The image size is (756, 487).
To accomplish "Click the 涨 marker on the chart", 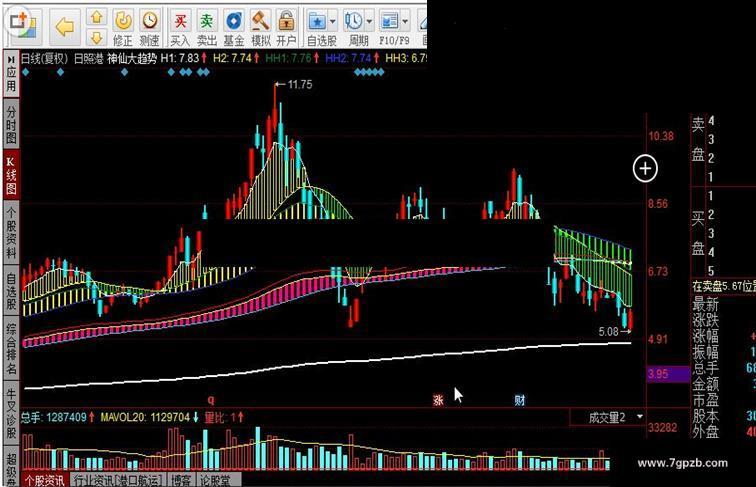I will (438, 400).
